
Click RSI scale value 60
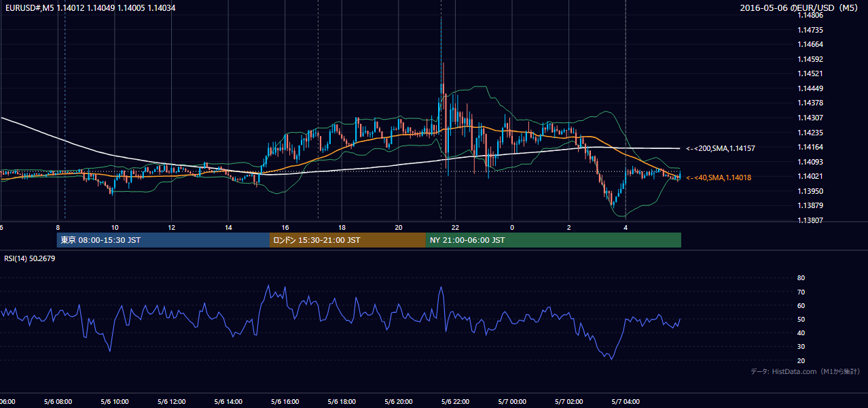point(801,305)
